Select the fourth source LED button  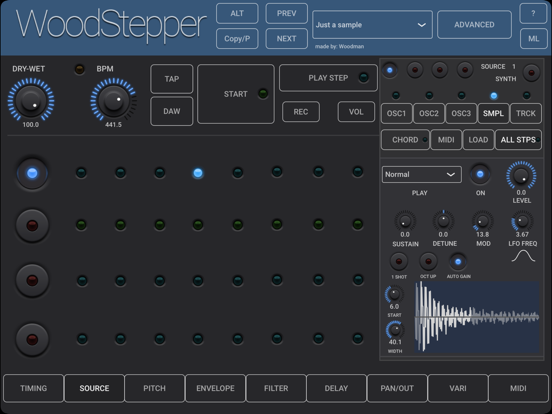coord(465,70)
